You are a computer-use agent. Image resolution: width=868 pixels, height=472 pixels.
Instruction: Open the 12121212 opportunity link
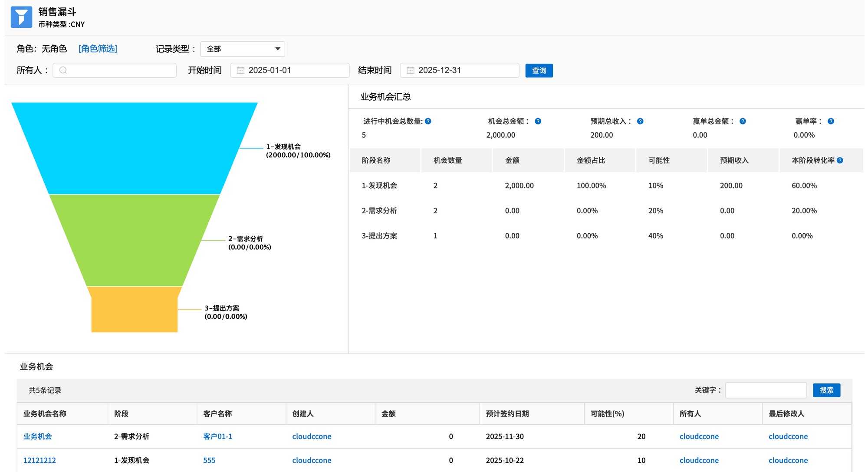tap(39, 460)
